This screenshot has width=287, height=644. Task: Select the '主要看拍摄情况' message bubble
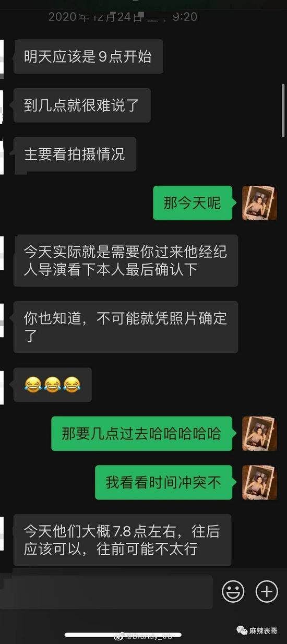tap(75, 154)
